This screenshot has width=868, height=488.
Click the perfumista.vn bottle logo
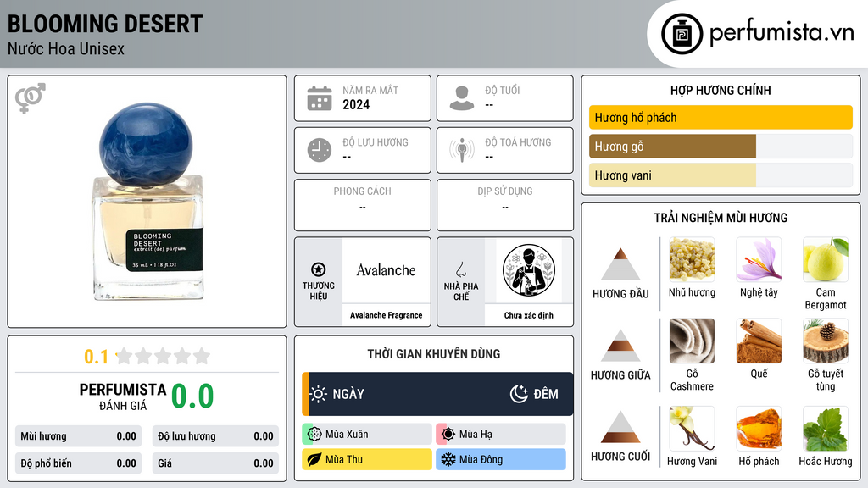pyautogui.click(x=682, y=34)
